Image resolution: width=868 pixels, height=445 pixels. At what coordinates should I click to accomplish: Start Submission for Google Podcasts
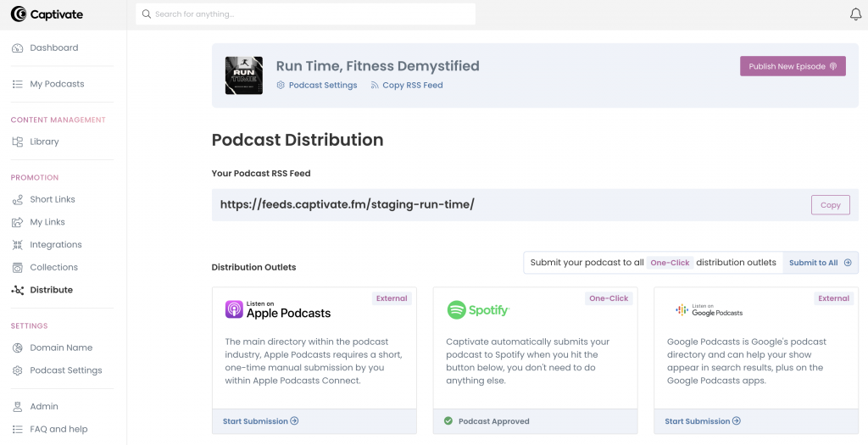(x=702, y=421)
